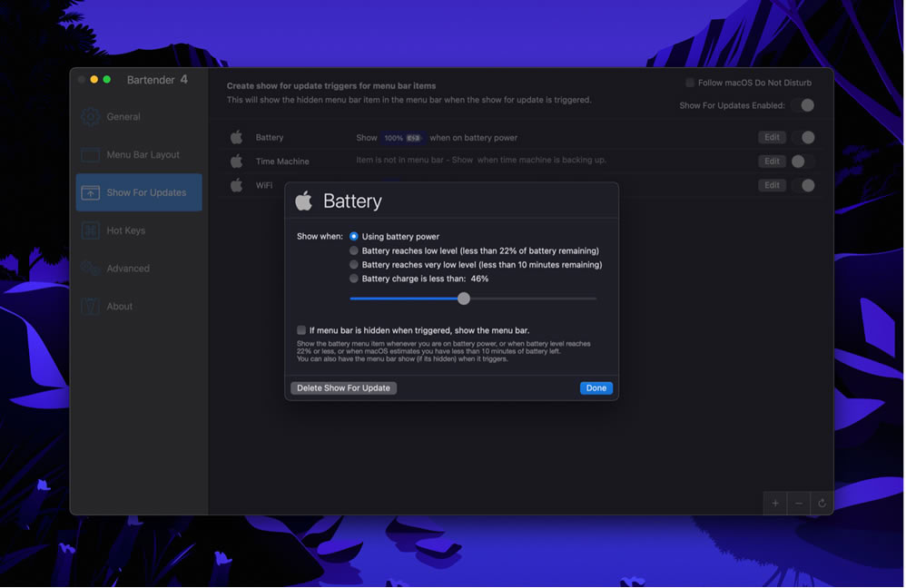Image resolution: width=906 pixels, height=588 pixels.
Task: Click Delete Show For Update button
Action: (x=343, y=388)
